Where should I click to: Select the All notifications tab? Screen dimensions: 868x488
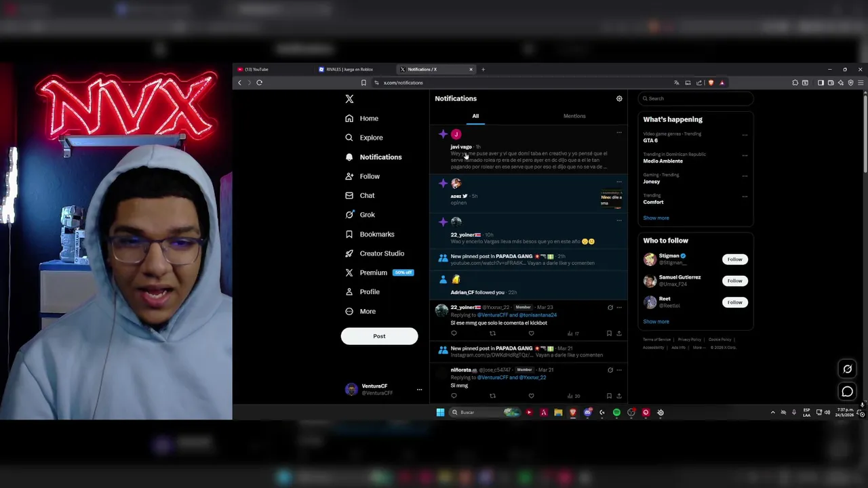(x=475, y=116)
